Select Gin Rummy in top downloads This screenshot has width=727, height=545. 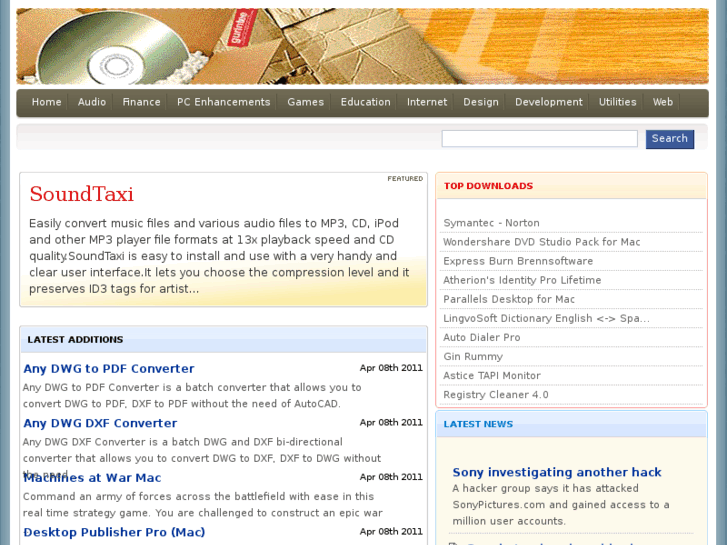[x=473, y=357]
